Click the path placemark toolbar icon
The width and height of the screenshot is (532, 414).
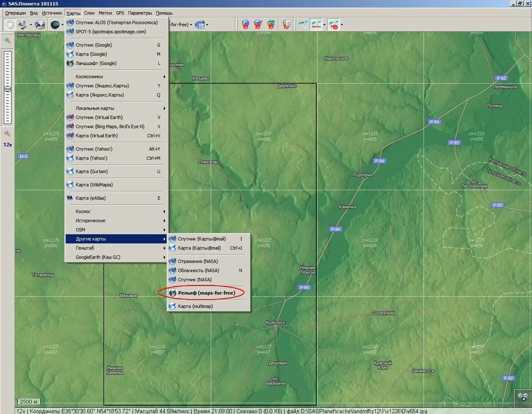271,25
